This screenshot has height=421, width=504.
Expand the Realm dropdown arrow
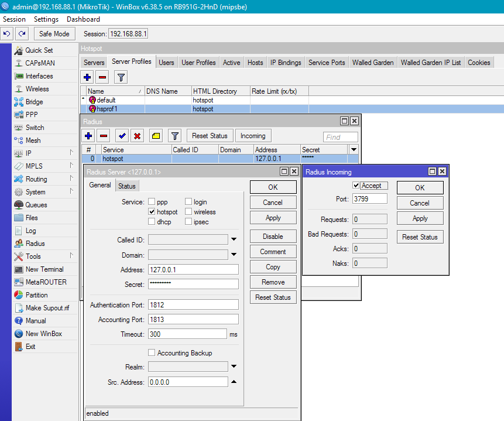(x=234, y=367)
